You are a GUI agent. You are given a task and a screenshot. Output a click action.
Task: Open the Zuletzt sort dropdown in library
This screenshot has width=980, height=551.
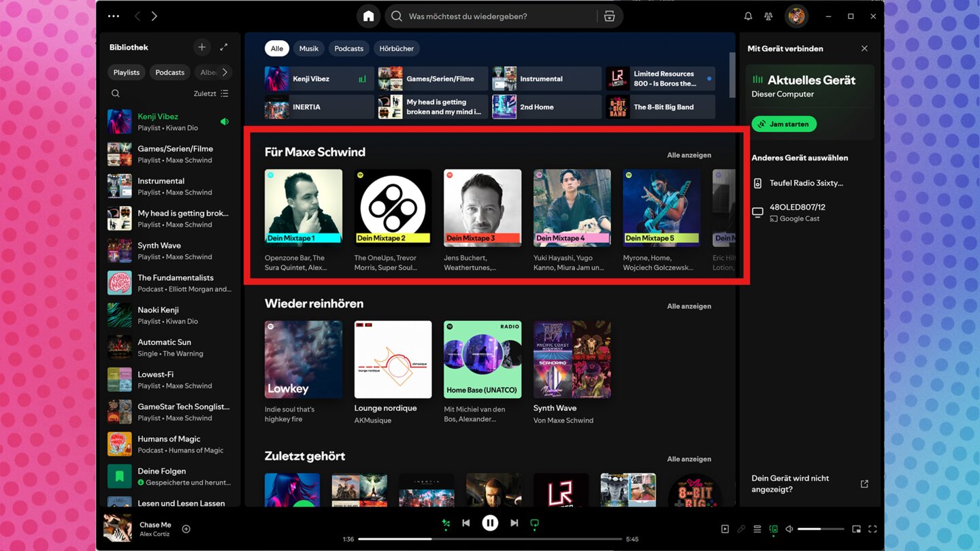[x=211, y=94]
